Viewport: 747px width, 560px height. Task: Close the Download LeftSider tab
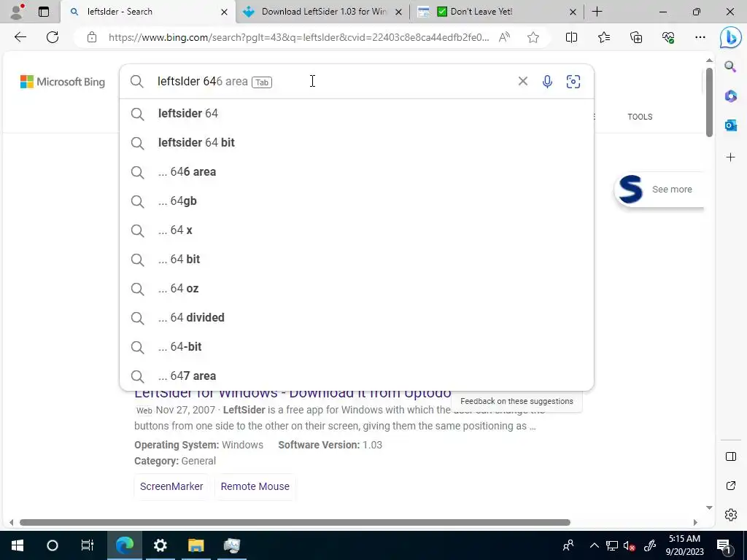pyautogui.click(x=399, y=12)
